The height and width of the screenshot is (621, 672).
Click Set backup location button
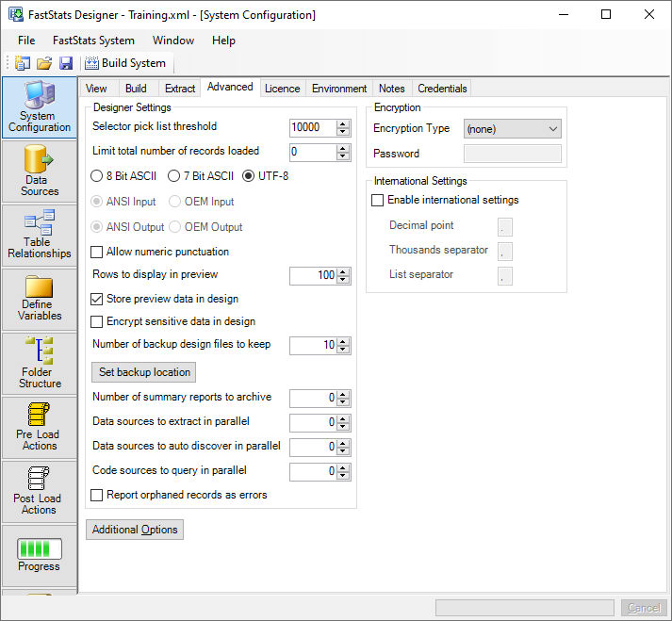tap(144, 372)
